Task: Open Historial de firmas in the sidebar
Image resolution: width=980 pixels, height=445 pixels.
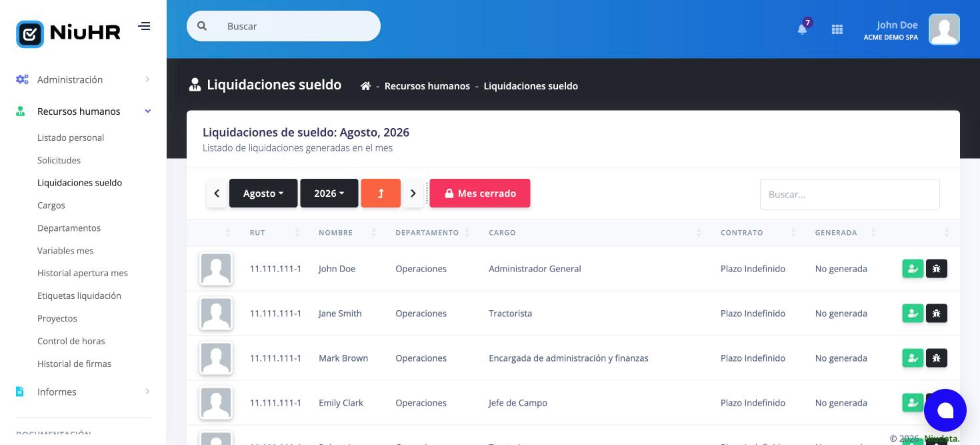Action: 74,364
